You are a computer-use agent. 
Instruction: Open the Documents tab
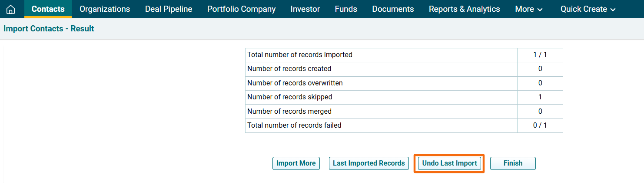click(x=393, y=9)
